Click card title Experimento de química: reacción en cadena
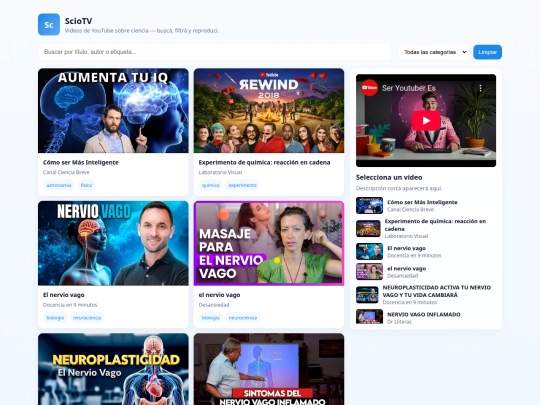Viewport: 540px width, 405px height. [264, 163]
